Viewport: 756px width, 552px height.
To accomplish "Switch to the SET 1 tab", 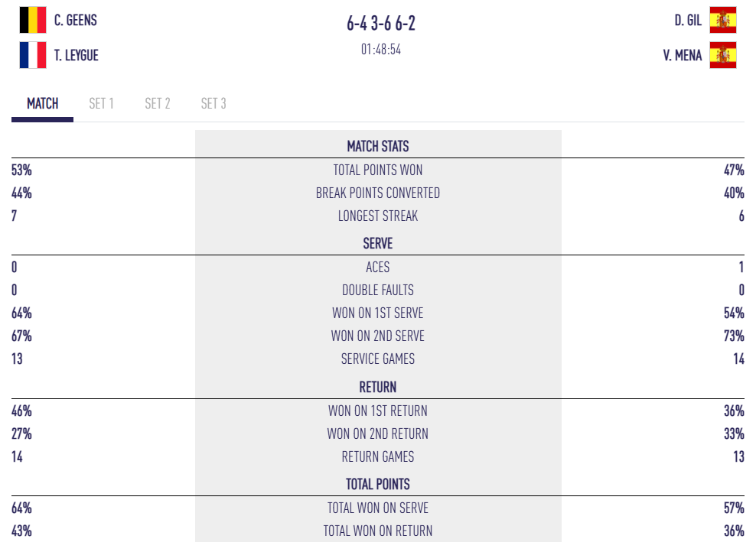I will pos(101,103).
